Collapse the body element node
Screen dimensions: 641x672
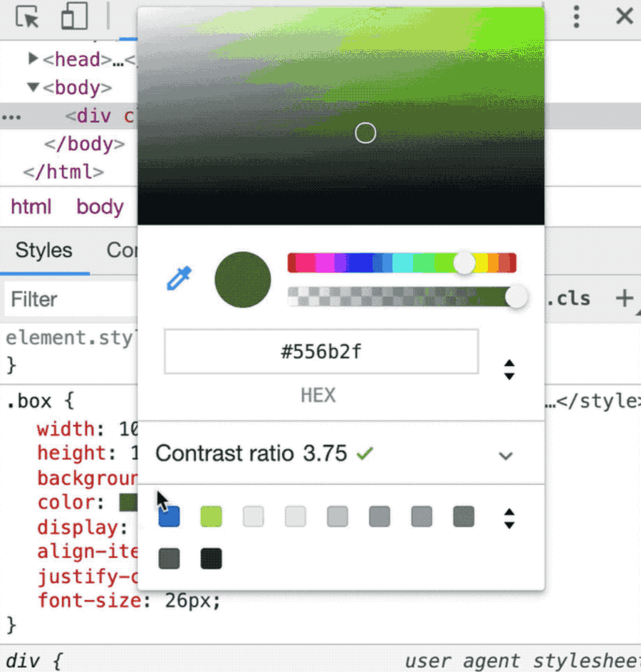(33, 88)
